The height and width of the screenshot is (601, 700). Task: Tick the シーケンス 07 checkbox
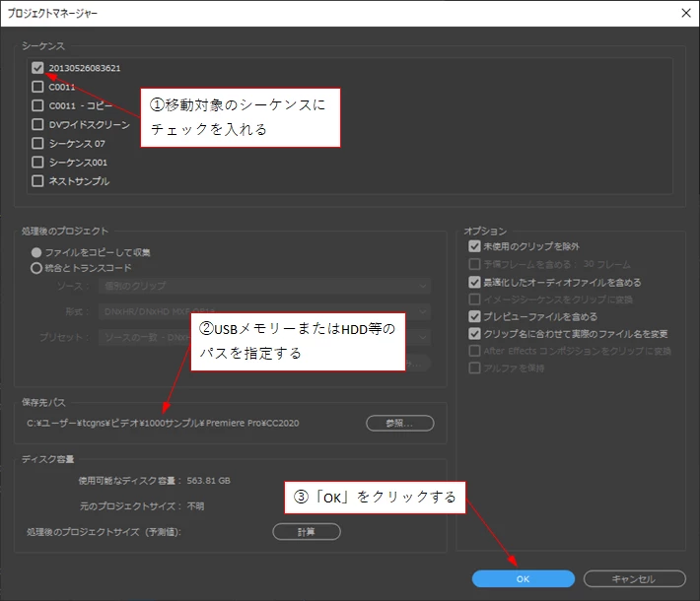pyautogui.click(x=37, y=143)
